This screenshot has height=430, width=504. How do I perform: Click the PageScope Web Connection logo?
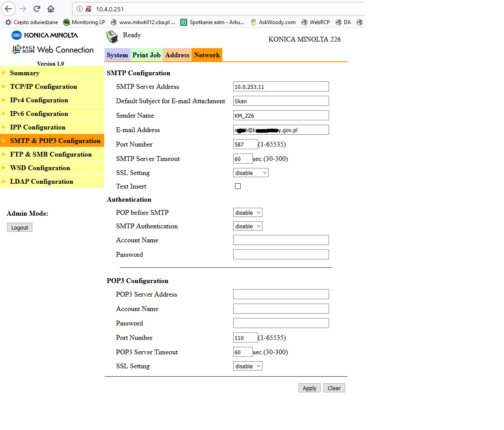[52, 49]
